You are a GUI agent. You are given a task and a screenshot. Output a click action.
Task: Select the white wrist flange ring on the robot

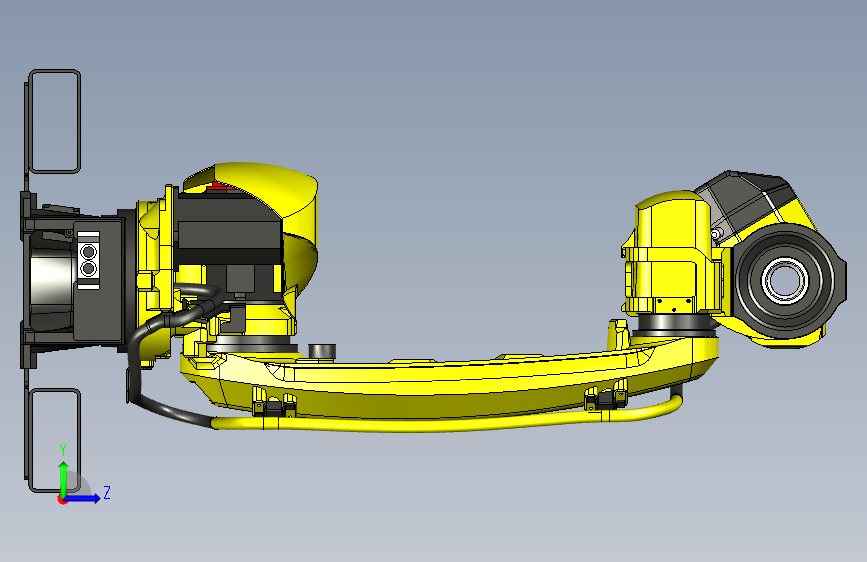785,279
